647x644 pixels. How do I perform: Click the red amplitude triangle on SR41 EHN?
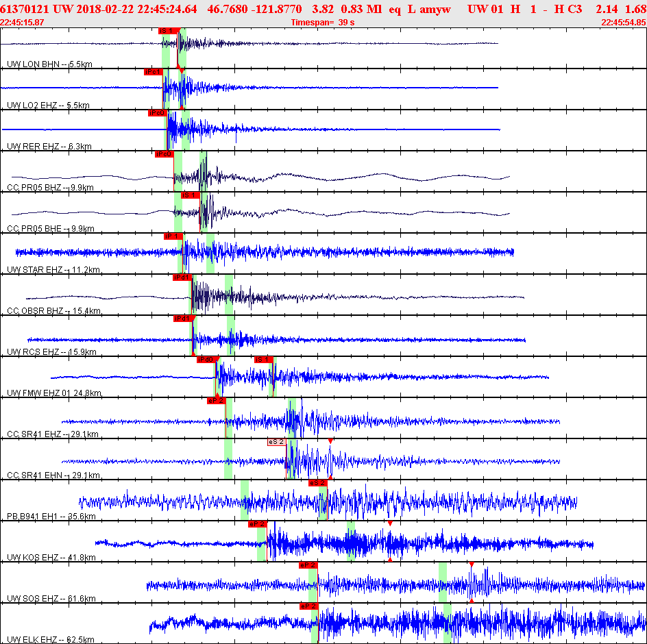(330, 441)
